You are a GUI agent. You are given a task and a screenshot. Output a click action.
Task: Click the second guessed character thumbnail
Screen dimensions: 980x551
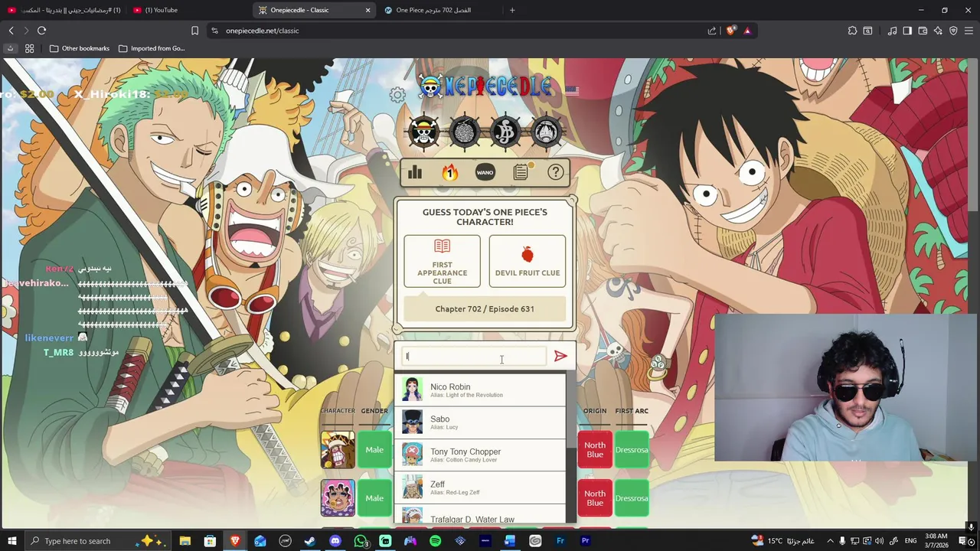[x=338, y=498]
